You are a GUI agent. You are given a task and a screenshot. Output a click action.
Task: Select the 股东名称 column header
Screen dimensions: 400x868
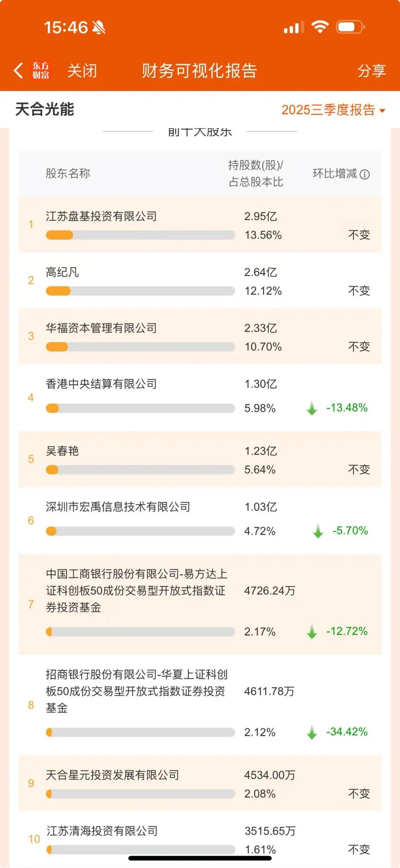68,173
